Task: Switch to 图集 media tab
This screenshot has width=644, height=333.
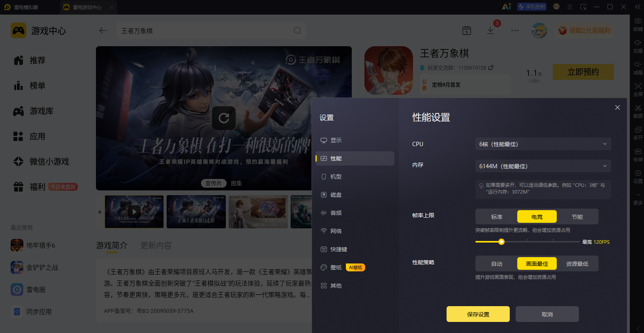Action: tap(237, 183)
